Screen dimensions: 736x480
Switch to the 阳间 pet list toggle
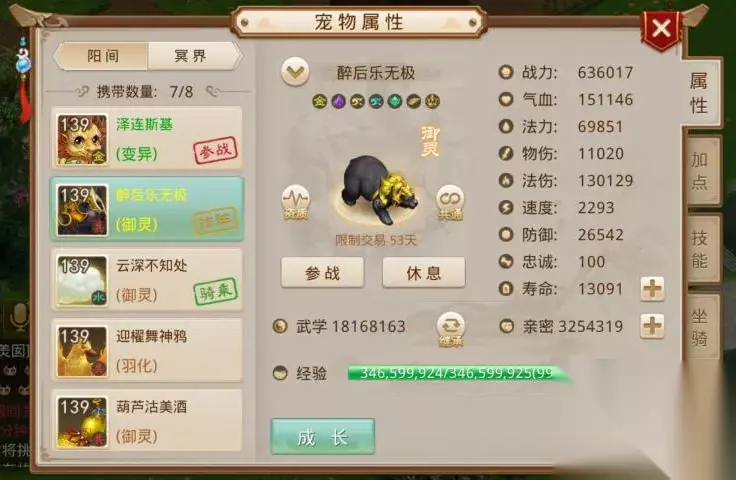click(102, 56)
